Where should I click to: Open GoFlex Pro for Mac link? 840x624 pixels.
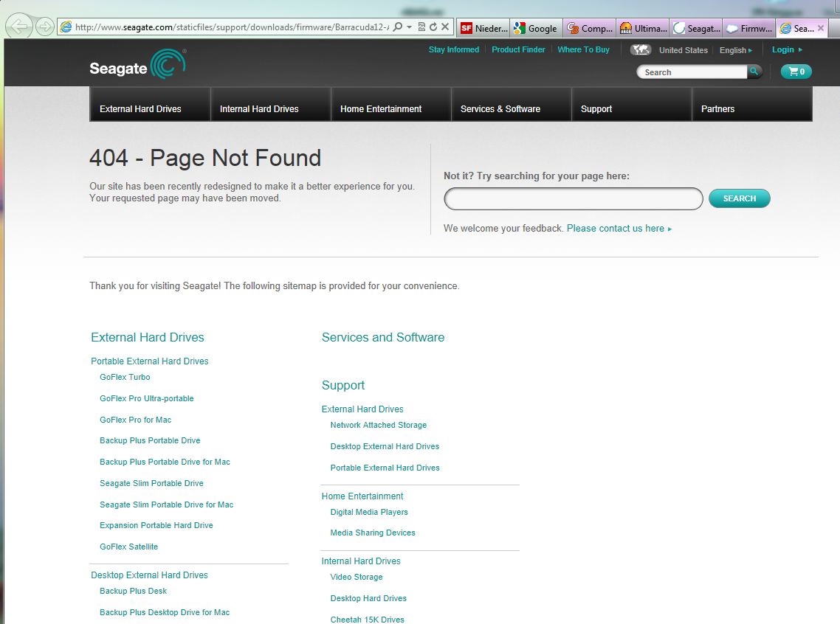click(x=136, y=420)
